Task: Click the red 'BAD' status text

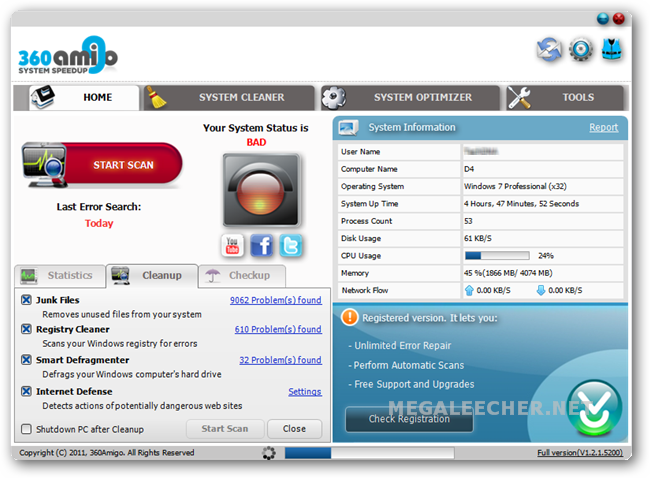Action: [x=256, y=142]
